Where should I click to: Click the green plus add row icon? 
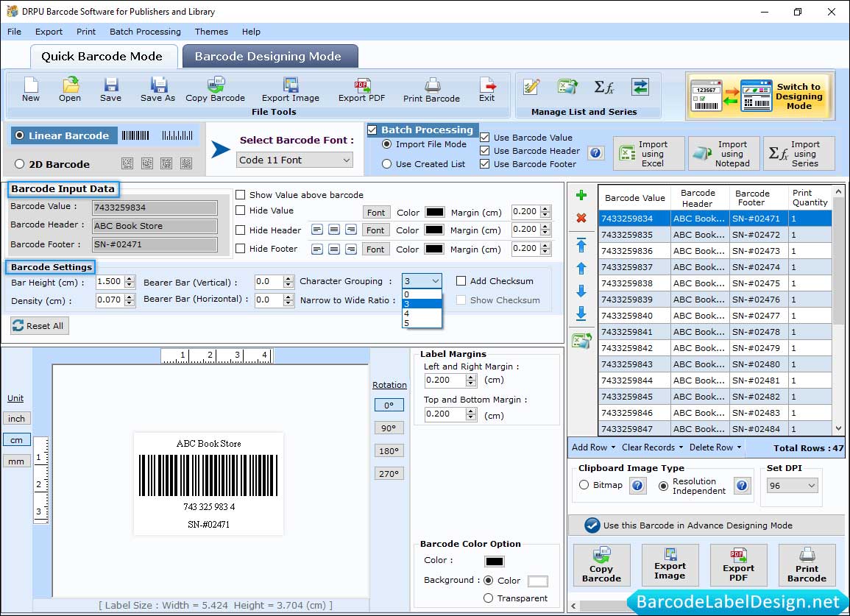coord(581,195)
